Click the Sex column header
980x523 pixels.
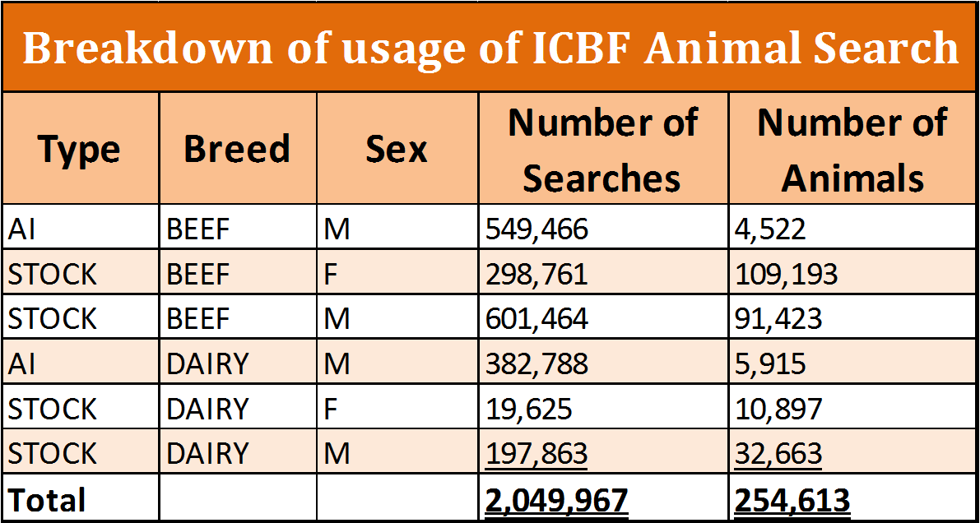click(x=397, y=148)
